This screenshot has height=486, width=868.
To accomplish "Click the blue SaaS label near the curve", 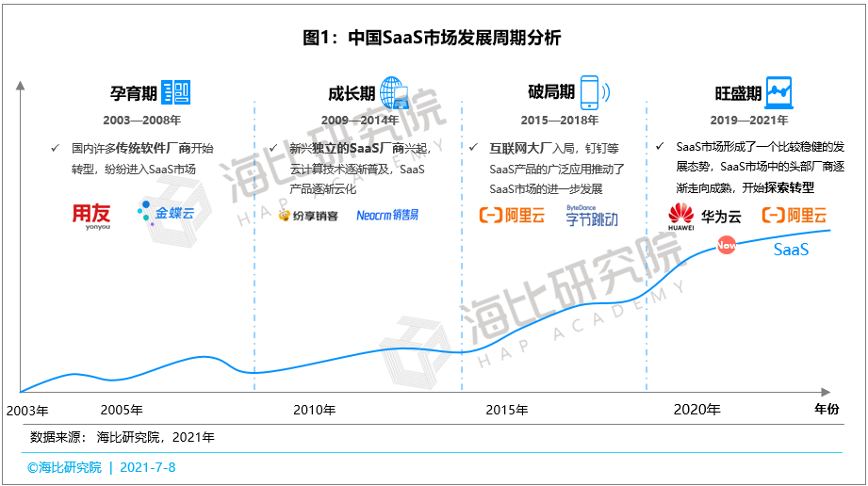I will coord(791,251).
